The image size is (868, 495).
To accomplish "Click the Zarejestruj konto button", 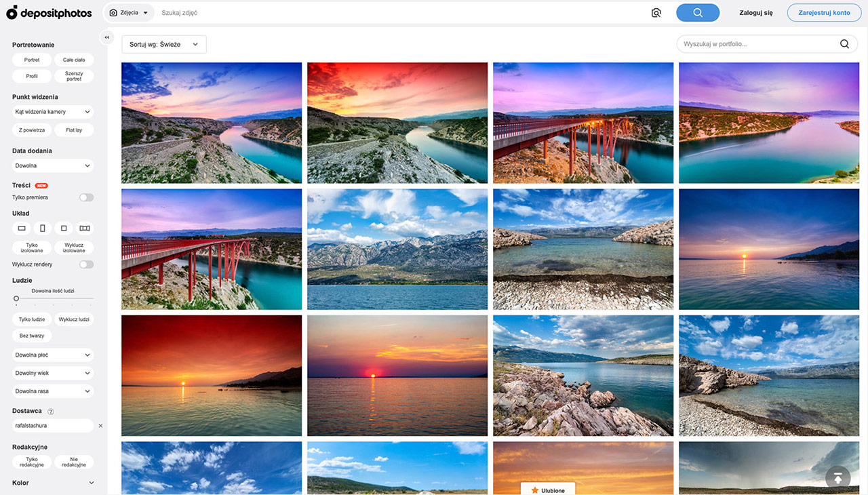I will 823,13.
